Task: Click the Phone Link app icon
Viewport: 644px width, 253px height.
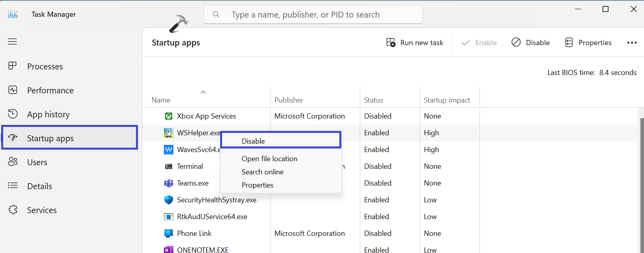Action: point(169,233)
